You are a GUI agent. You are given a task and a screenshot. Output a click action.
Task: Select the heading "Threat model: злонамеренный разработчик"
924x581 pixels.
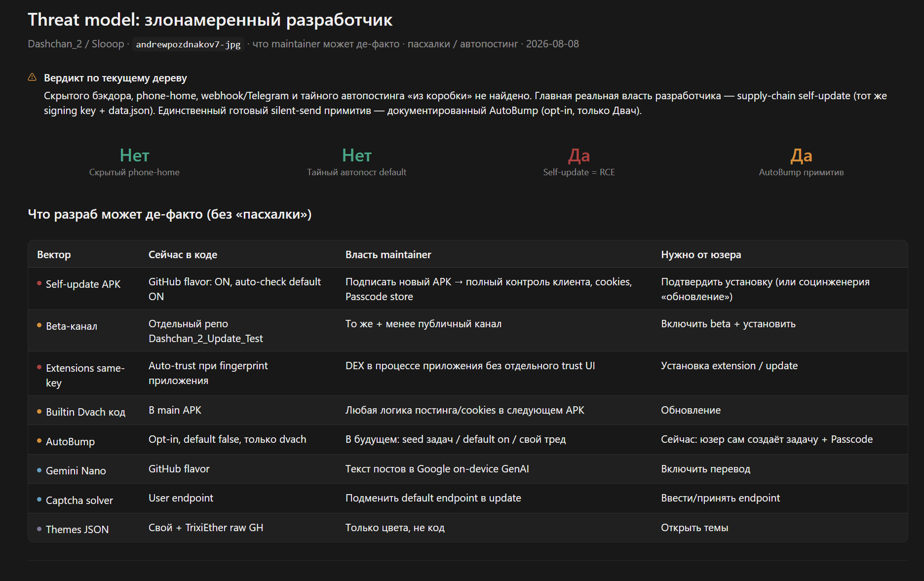tap(210, 20)
